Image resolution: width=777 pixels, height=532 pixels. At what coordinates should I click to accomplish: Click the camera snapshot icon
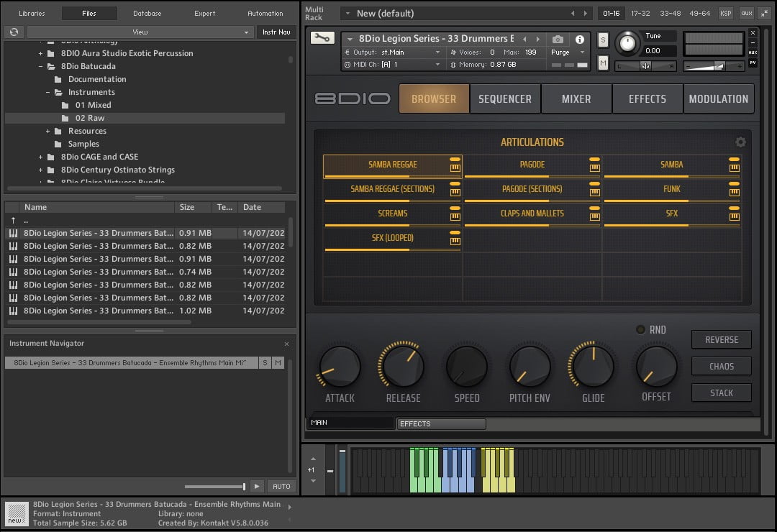558,39
